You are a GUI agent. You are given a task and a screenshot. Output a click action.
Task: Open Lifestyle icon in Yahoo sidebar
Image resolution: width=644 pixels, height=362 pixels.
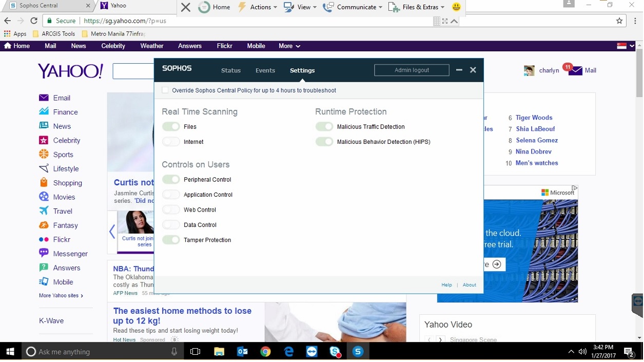tap(44, 168)
